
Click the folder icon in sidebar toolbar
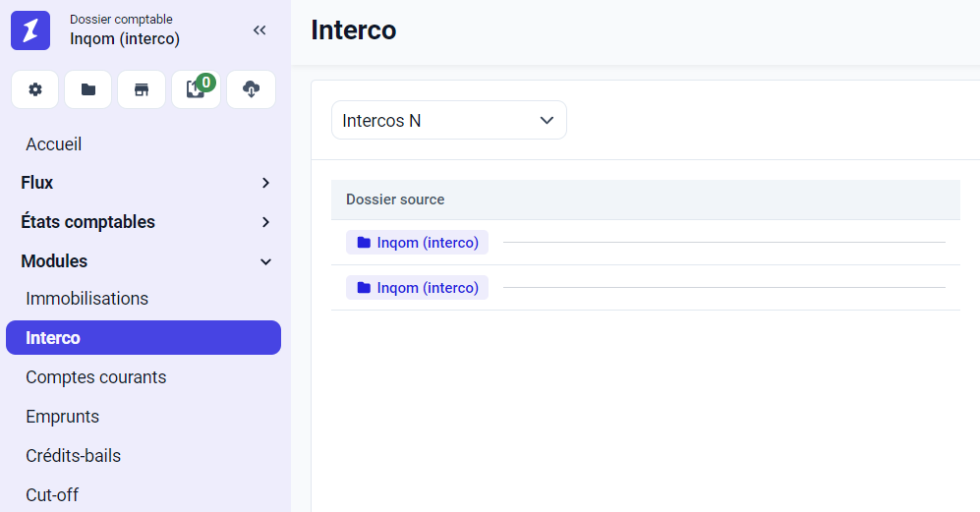pos(88,89)
